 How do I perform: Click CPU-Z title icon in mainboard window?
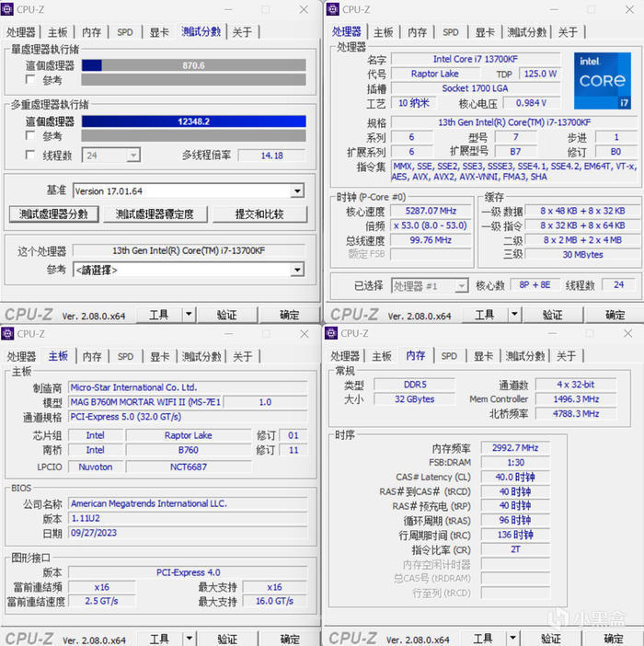click(x=7, y=333)
